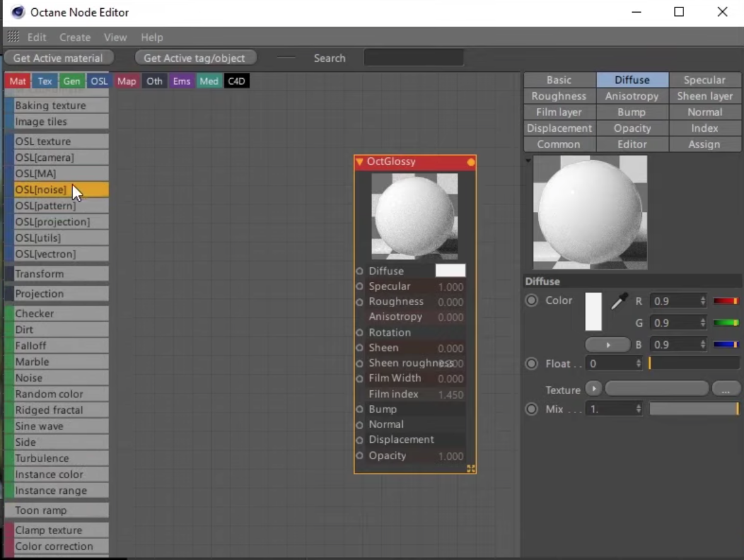Click the OctGlossy node resize corner icon
744x560 pixels.
pos(471,469)
